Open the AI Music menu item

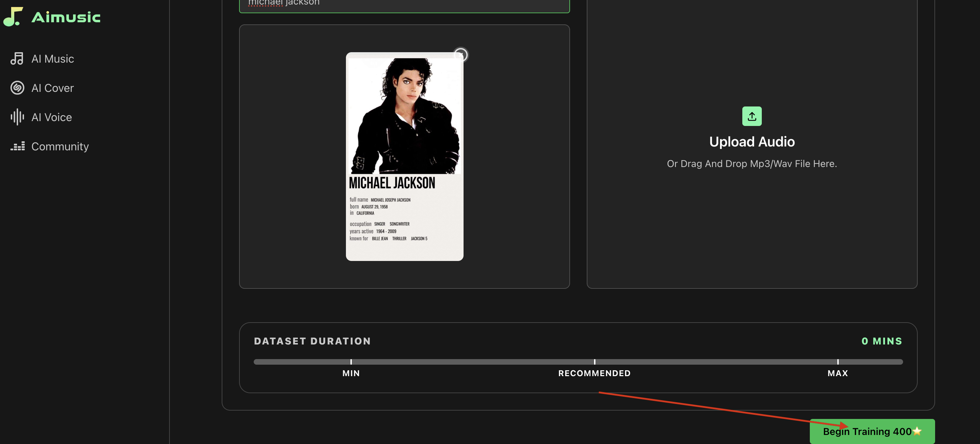click(53, 58)
